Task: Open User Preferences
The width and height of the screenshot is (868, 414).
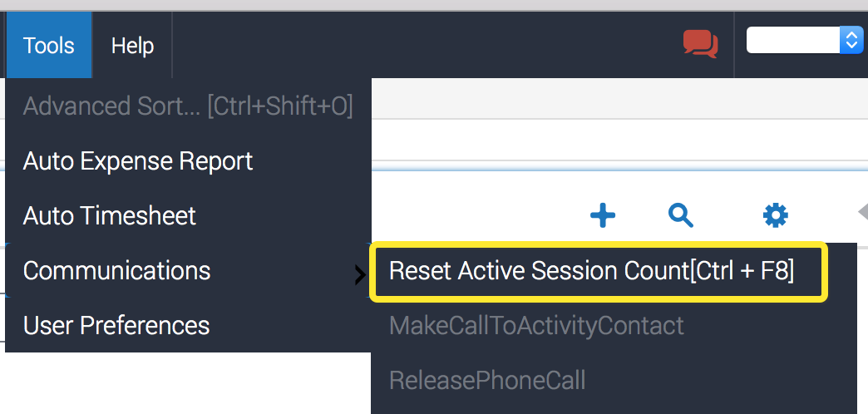Action: (116, 325)
